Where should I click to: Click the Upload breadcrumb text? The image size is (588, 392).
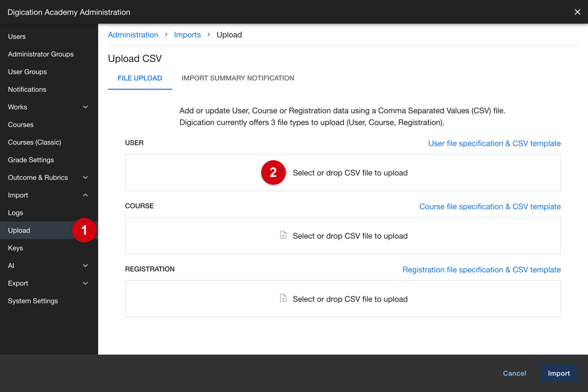[x=229, y=35]
